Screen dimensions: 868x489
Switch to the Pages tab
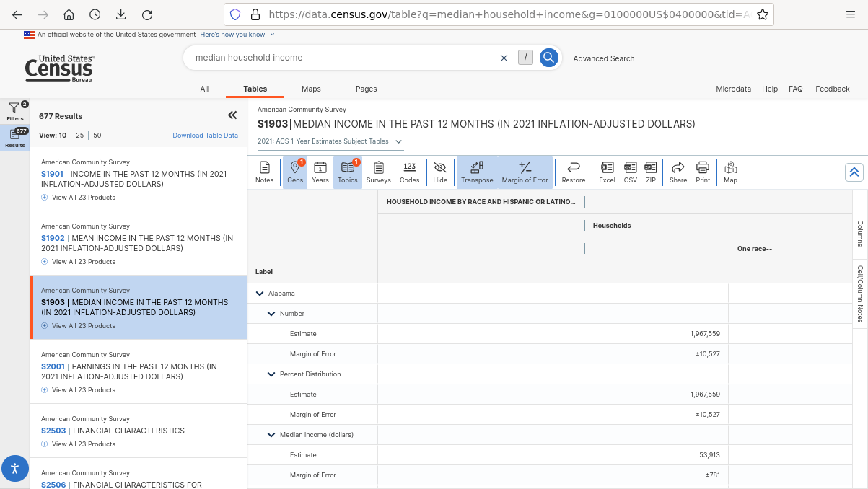(366, 89)
